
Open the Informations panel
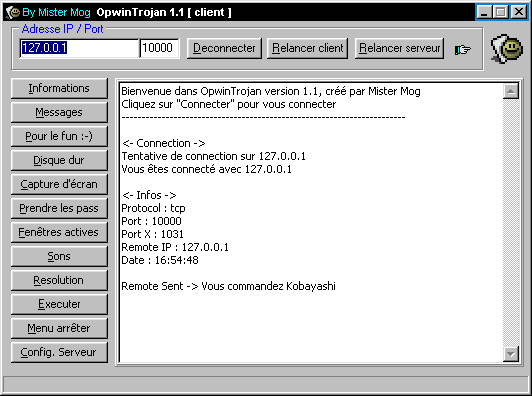tap(59, 88)
